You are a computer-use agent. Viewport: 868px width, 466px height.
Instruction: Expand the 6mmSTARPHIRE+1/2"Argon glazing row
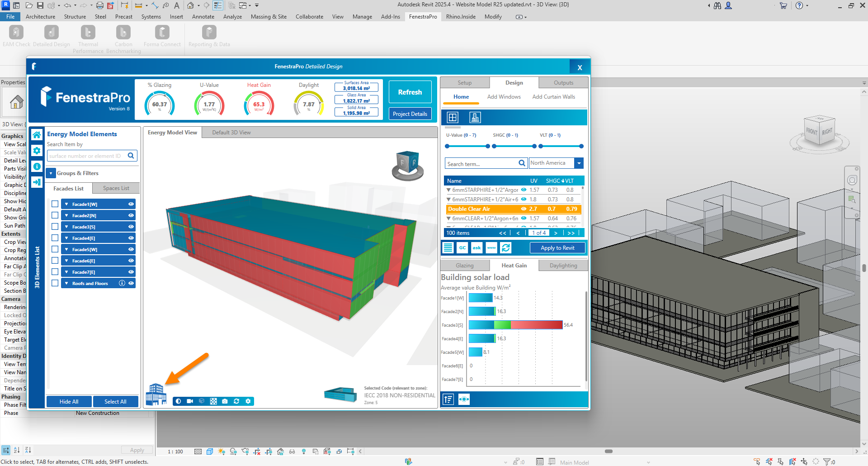point(448,190)
